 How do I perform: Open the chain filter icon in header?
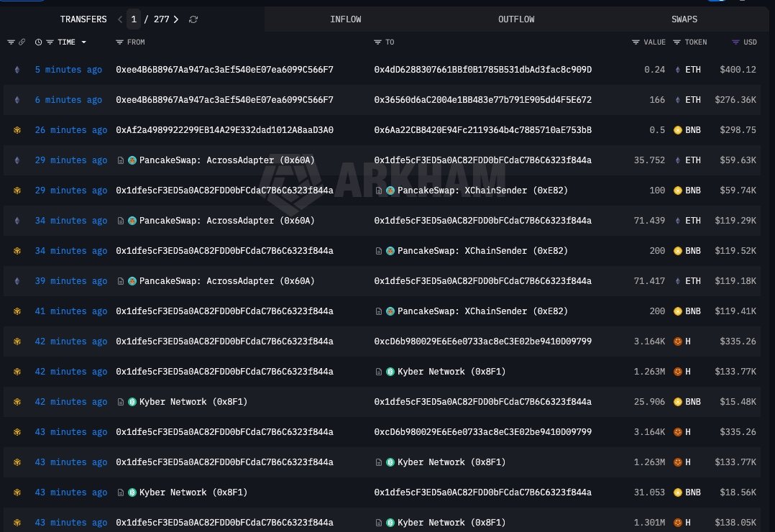11,42
